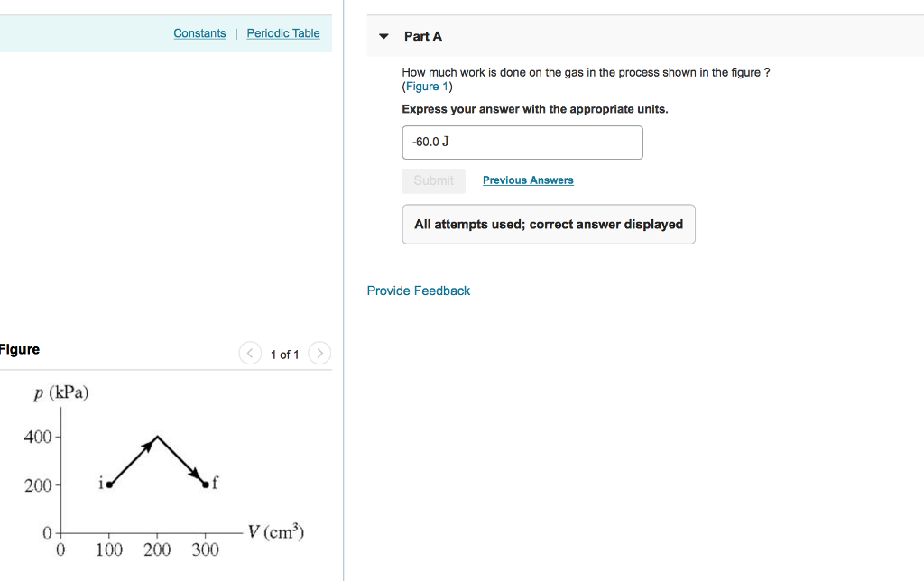Screen dimensions: 924x581
Task: Open the Periodic Table
Action: [x=283, y=33]
